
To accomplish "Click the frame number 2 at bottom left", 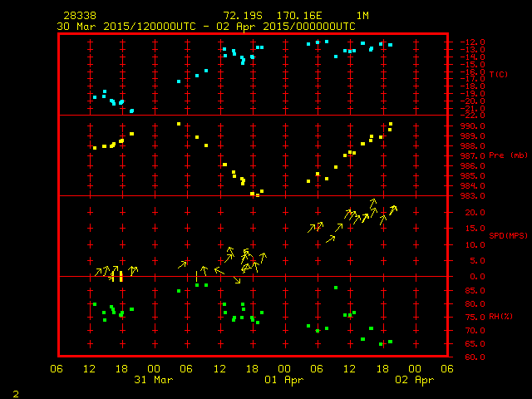I will 15,392.
